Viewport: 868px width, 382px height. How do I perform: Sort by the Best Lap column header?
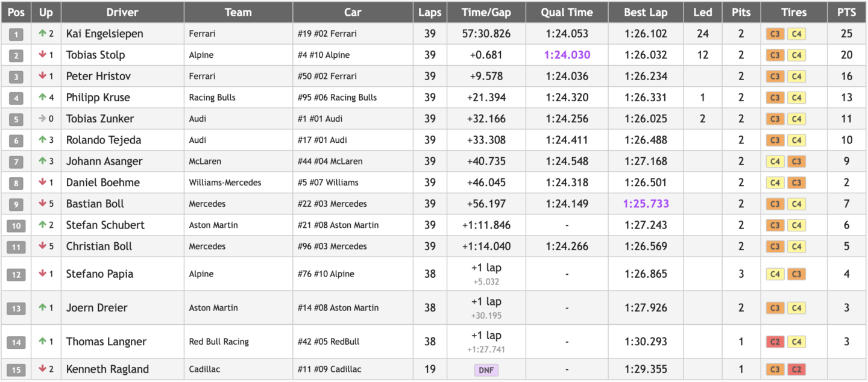point(646,12)
